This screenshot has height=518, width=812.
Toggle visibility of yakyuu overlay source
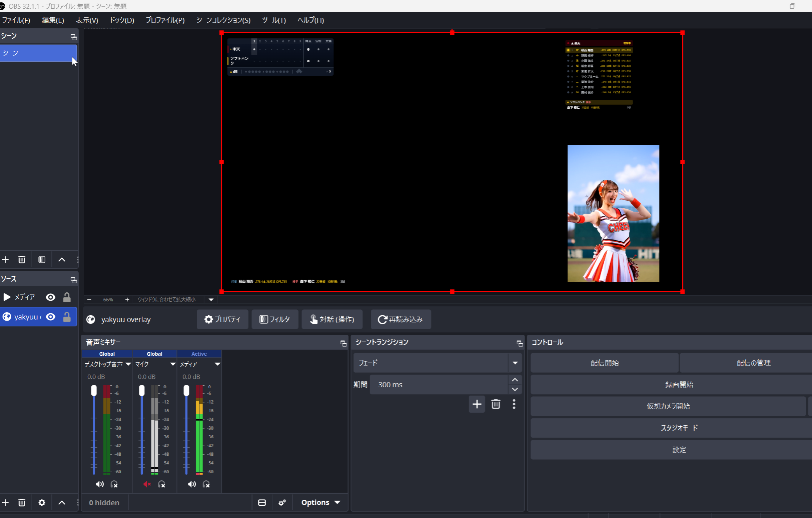51,317
